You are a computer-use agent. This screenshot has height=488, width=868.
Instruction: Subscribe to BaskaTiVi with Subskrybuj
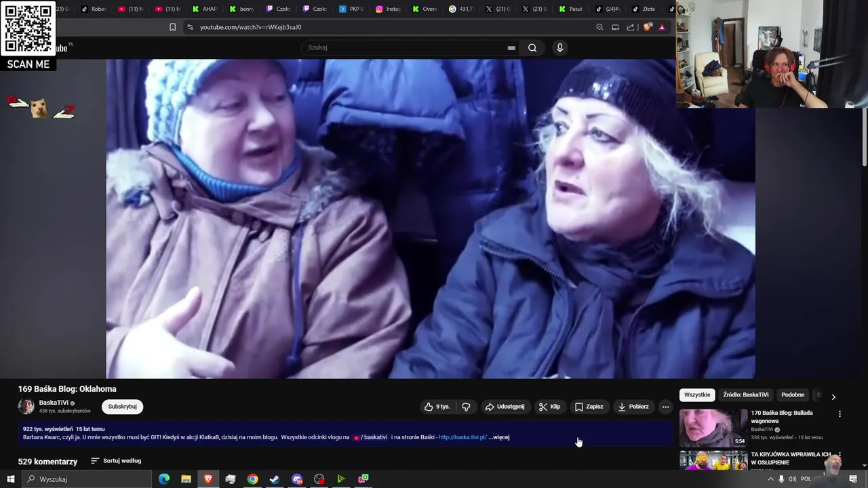pos(123,407)
